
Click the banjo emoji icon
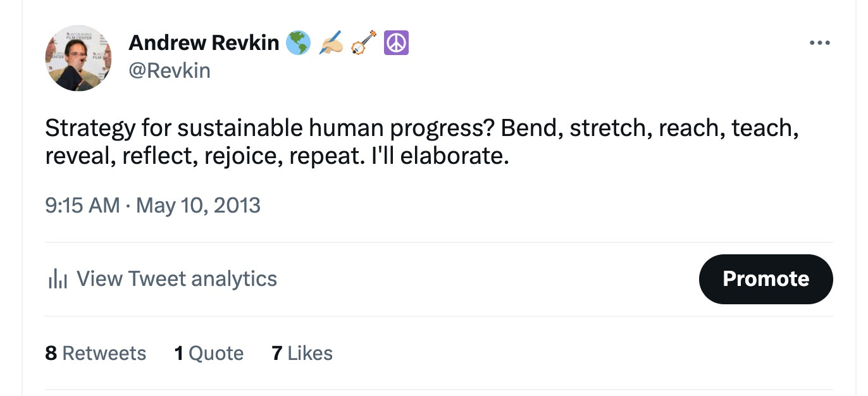364,43
